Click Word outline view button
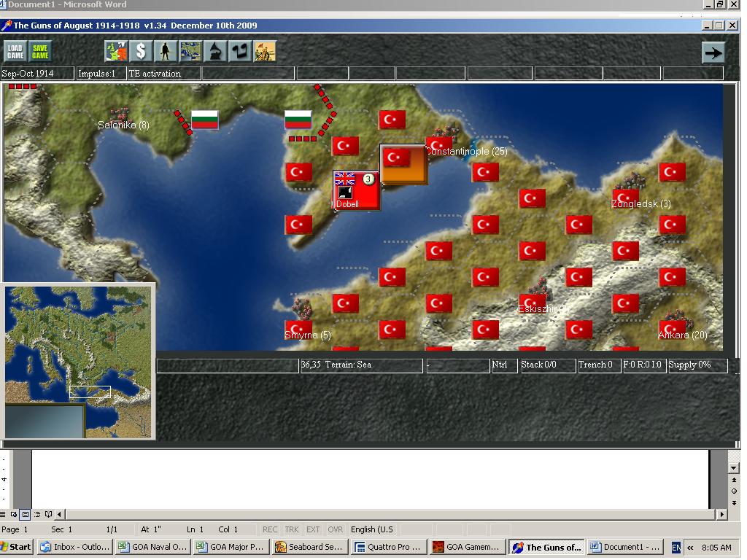Viewport: 747px width, 560px height. tap(37, 514)
